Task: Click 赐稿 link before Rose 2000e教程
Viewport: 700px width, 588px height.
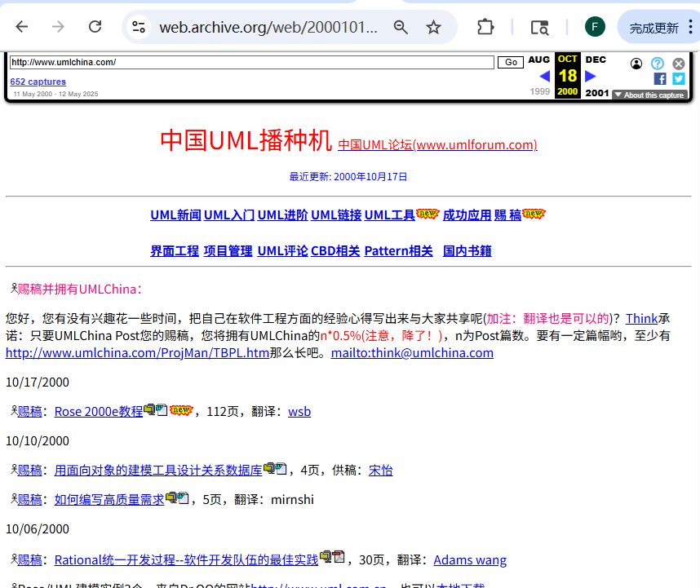Action: (x=29, y=411)
